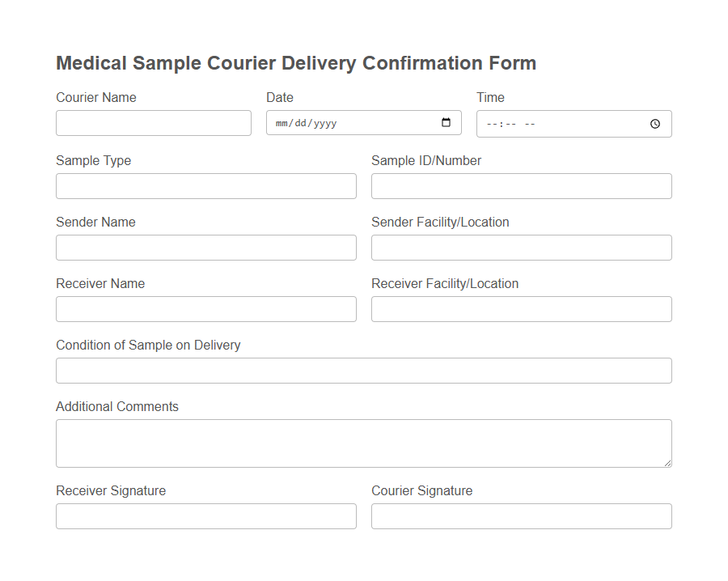The height and width of the screenshot is (581, 728).
Task: Open the date picker calendar icon
Action: click(x=447, y=122)
